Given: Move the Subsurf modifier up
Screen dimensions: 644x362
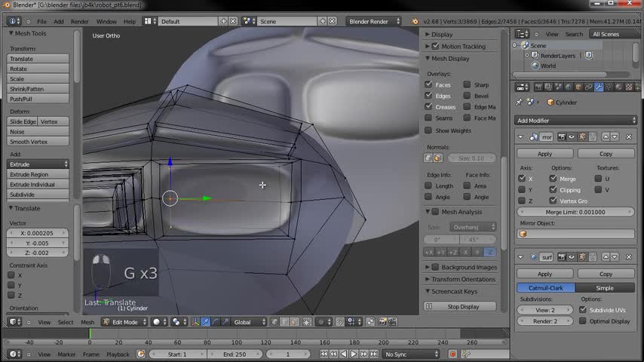Looking at the screenshot, I should (x=606, y=257).
